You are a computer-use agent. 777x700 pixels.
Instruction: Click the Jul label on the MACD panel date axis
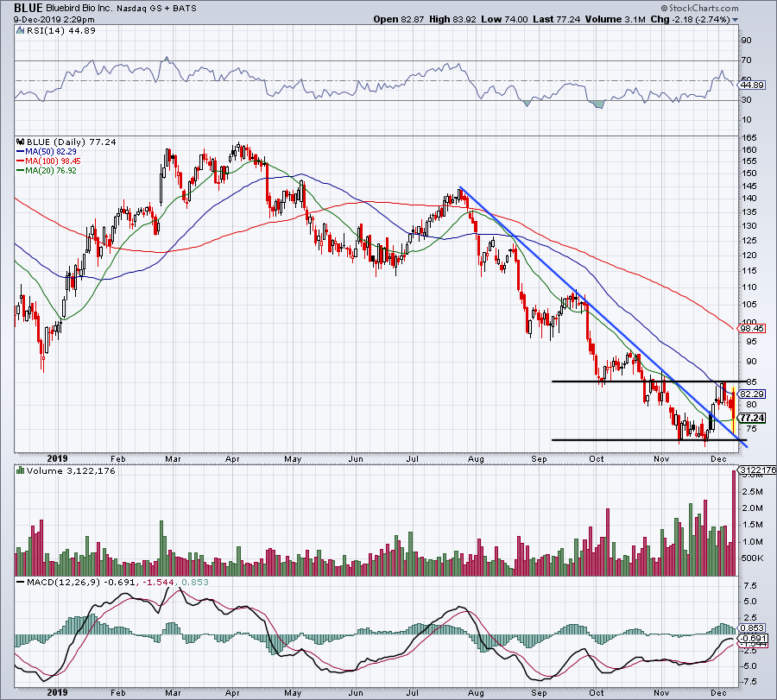413,693
